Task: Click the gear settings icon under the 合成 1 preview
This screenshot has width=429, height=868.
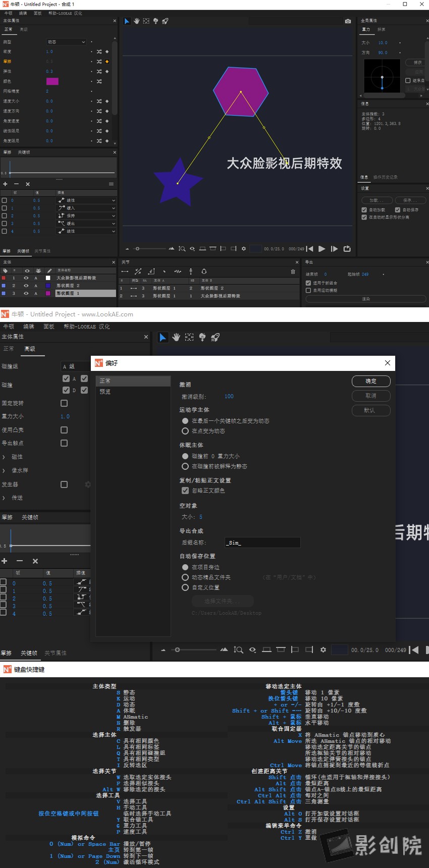Action: 244,249
